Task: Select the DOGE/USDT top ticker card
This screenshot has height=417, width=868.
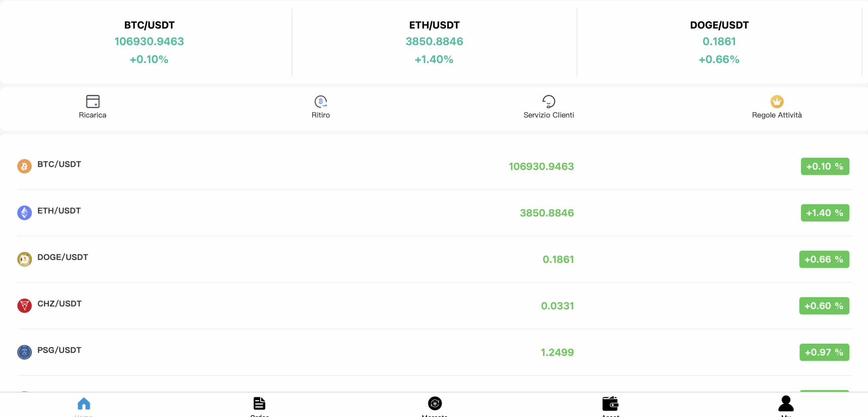Action: [x=719, y=42]
